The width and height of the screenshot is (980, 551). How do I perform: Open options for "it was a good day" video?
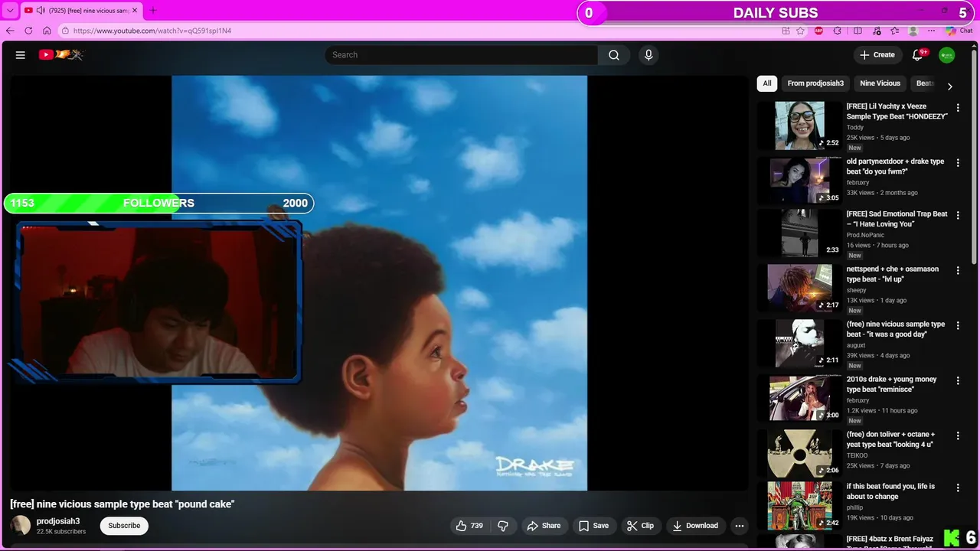pos(958,326)
